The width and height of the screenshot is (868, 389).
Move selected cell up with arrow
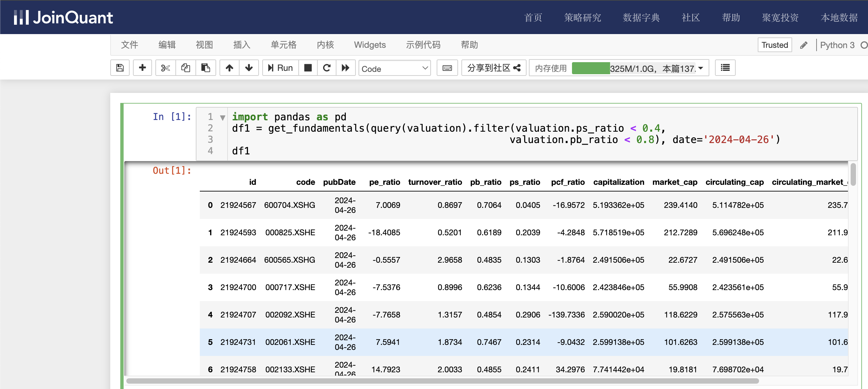point(230,68)
